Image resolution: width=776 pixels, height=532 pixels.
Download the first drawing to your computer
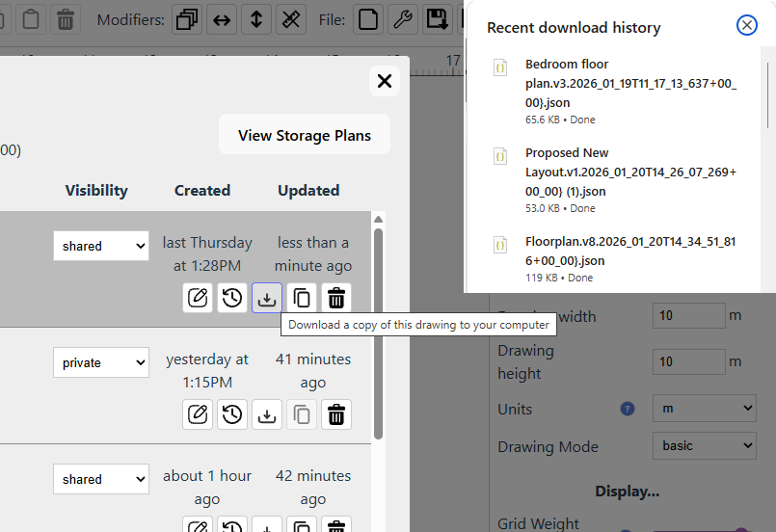tap(267, 298)
